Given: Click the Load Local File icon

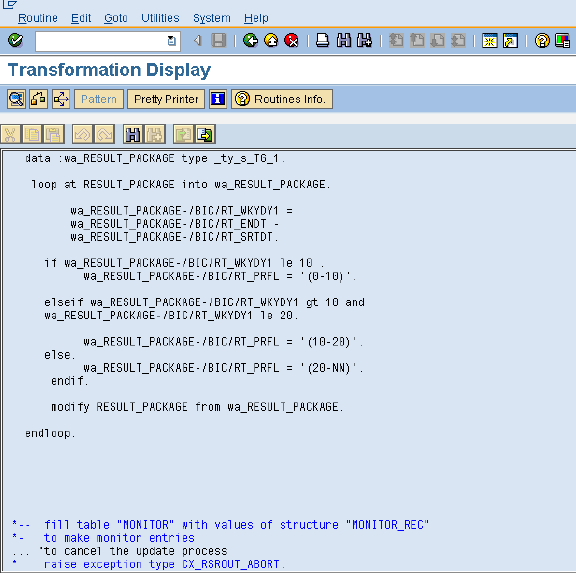Looking at the screenshot, I should (x=183, y=134).
